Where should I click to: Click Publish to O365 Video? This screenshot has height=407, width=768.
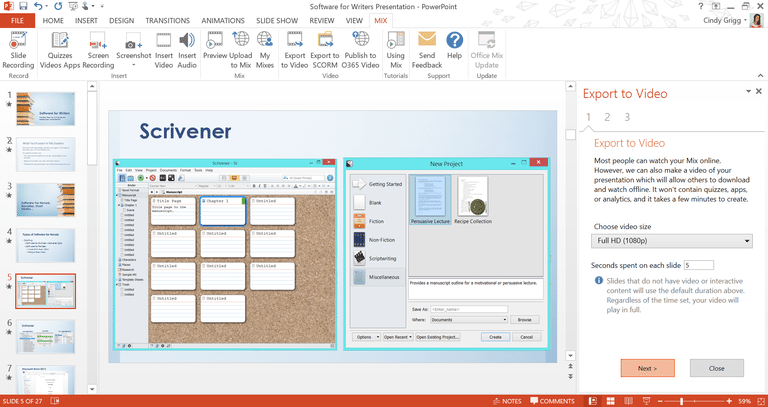pyautogui.click(x=360, y=51)
